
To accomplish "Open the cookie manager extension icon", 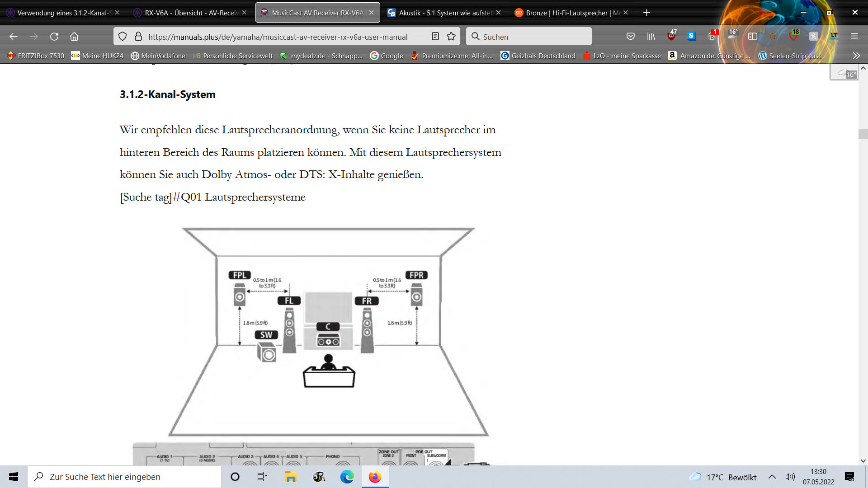I will click(x=773, y=36).
